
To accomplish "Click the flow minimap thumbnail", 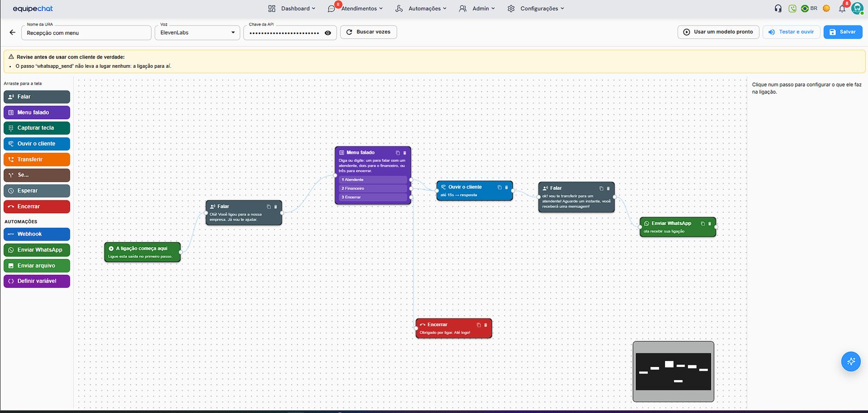I will click(673, 372).
